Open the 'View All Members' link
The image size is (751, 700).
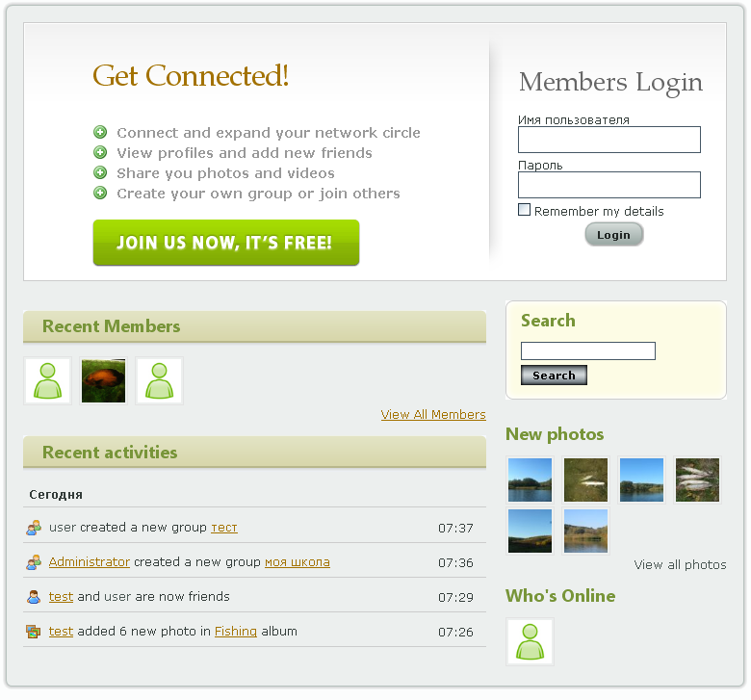433,414
